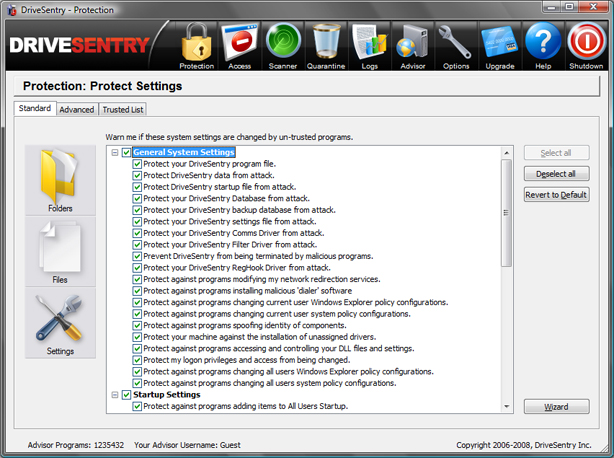Launch the Scanner radar icon

(283, 46)
